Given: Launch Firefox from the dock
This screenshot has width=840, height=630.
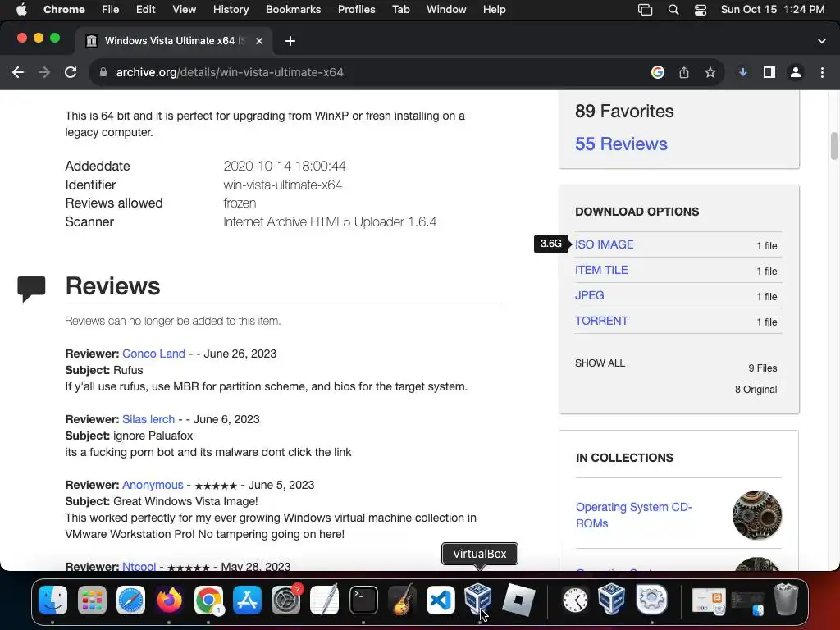Looking at the screenshot, I should tap(169, 600).
